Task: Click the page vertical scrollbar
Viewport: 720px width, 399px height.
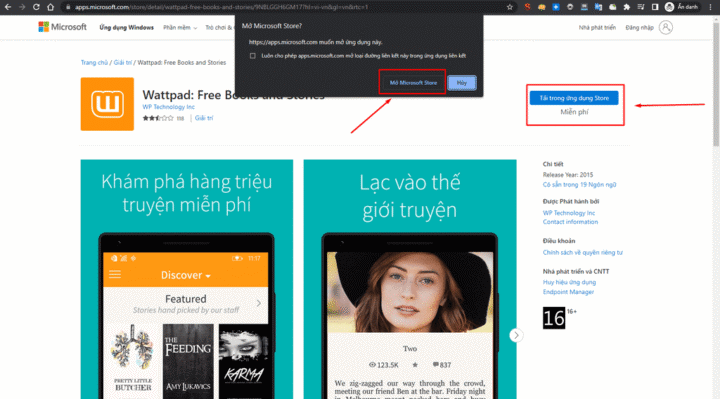Action: [716, 83]
